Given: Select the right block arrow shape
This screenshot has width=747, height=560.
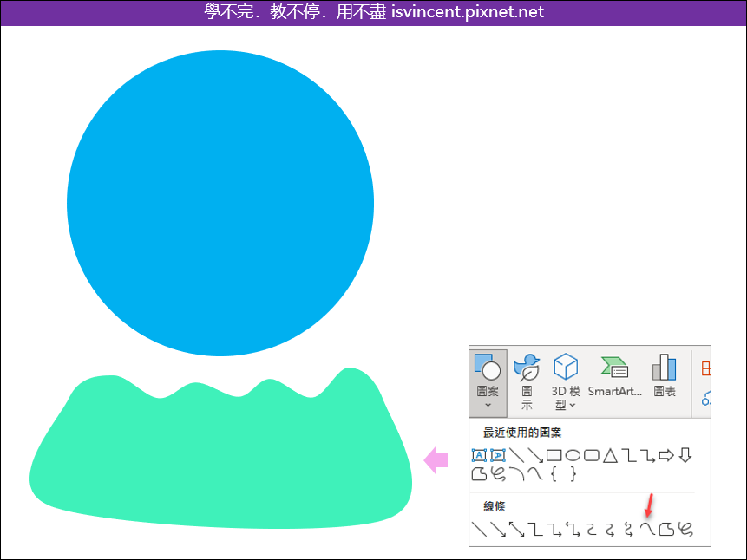Looking at the screenshot, I should pos(666,455).
